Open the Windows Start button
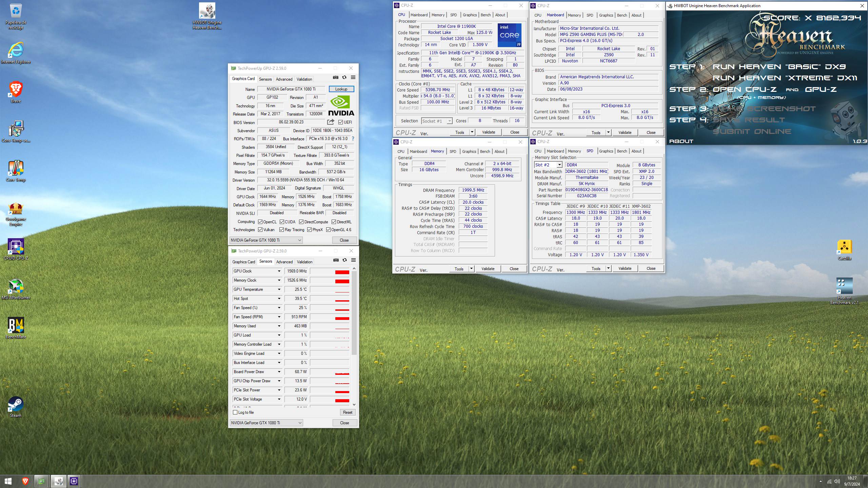Image resolution: width=868 pixels, height=488 pixels. pyautogui.click(x=8, y=481)
